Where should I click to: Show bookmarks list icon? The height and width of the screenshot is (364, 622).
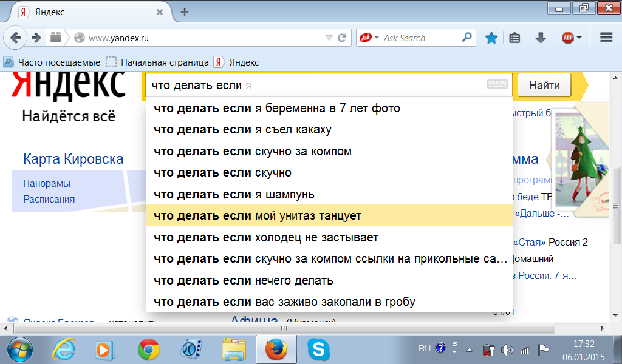[x=514, y=38]
